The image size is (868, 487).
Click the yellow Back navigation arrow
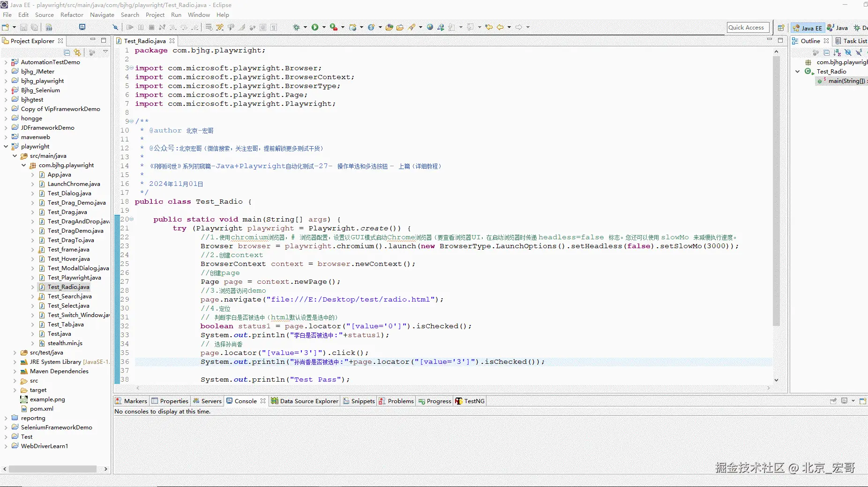coord(500,27)
